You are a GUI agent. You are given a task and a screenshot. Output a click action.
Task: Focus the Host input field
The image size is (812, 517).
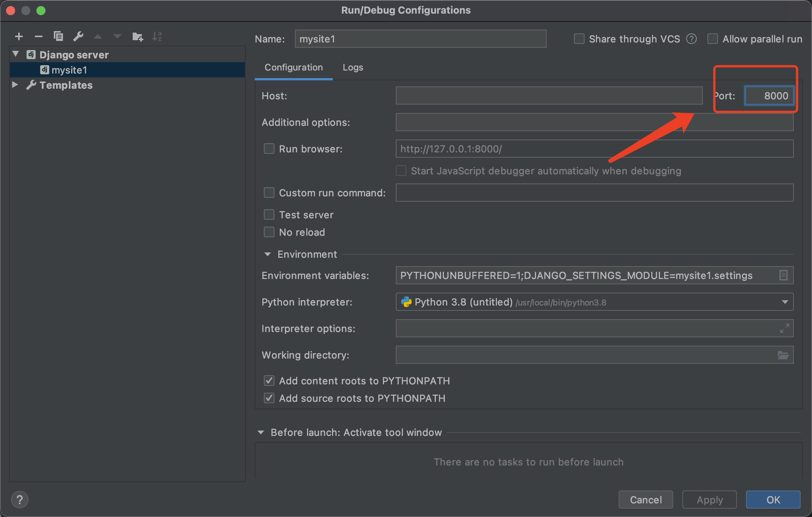549,96
